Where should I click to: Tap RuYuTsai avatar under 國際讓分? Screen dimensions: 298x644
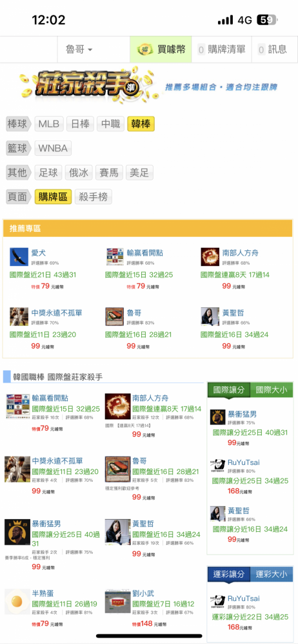pos(217,466)
